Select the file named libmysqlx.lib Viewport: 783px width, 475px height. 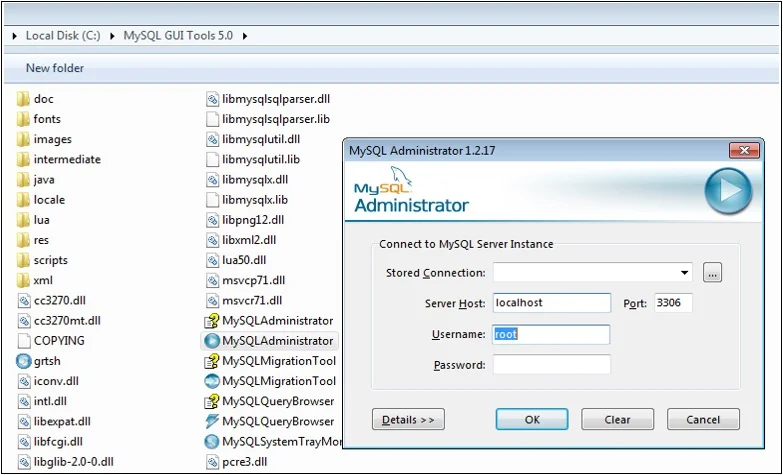pyautogui.click(x=255, y=200)
